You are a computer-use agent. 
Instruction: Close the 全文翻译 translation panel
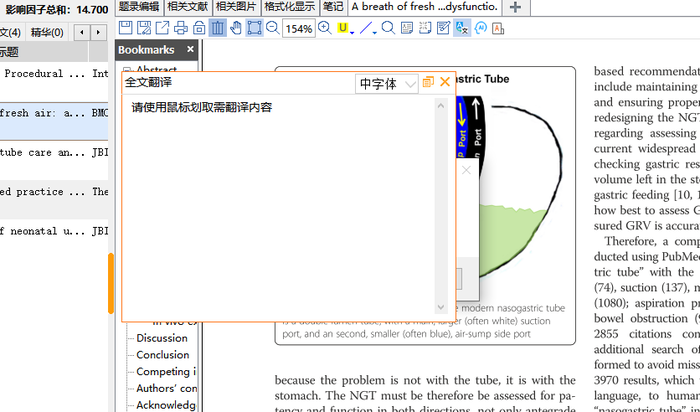(x=445, y=82)
